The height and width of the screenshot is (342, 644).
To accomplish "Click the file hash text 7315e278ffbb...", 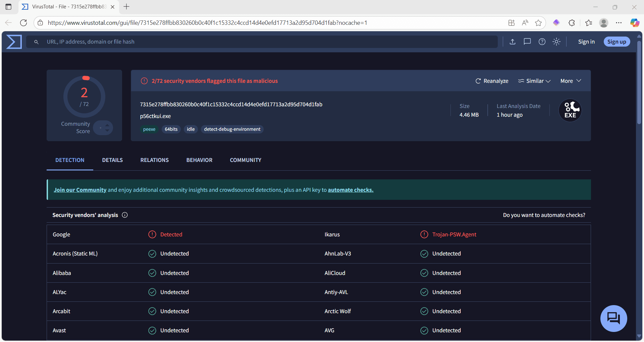I will (231, 104).
